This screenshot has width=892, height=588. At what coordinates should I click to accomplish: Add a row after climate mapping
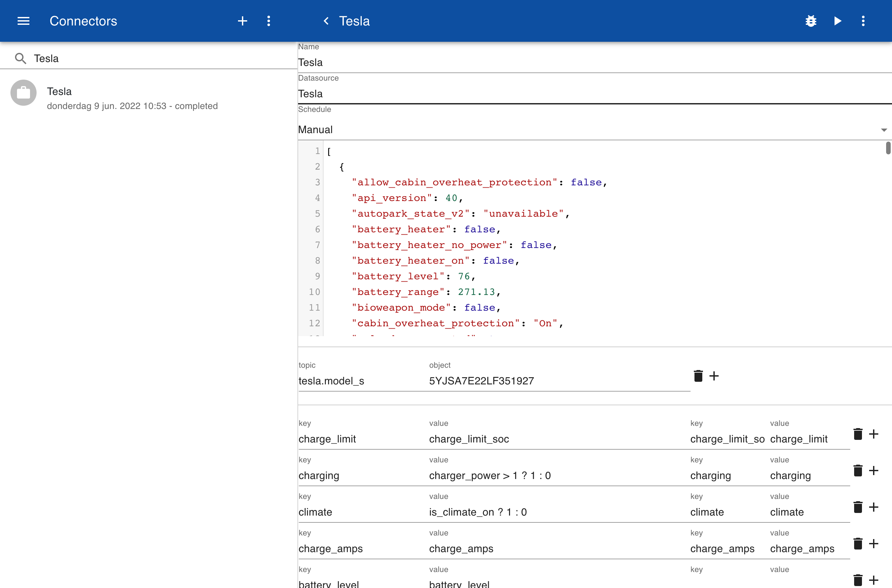point(874,507)
